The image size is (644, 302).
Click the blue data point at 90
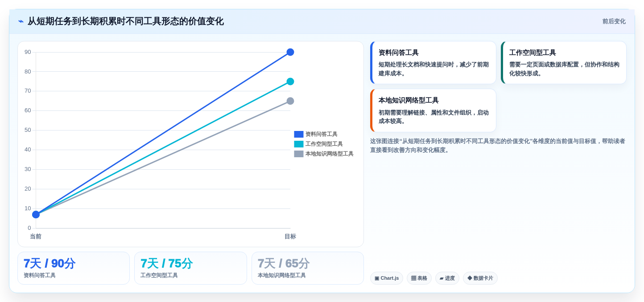pos(290,52)
